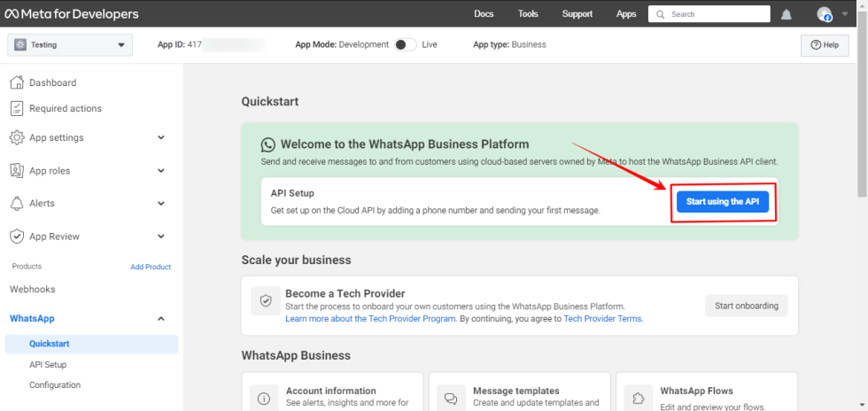
Task: Click the Start onboarding button
Action: 746,306
